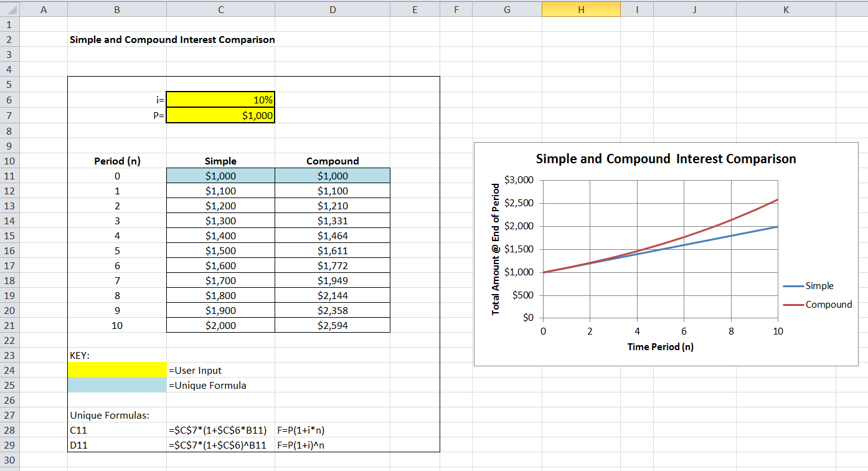Screen dimensions: 868x471
Task: Click the yellow User Input key swatch
Action: tap(117, 370)
